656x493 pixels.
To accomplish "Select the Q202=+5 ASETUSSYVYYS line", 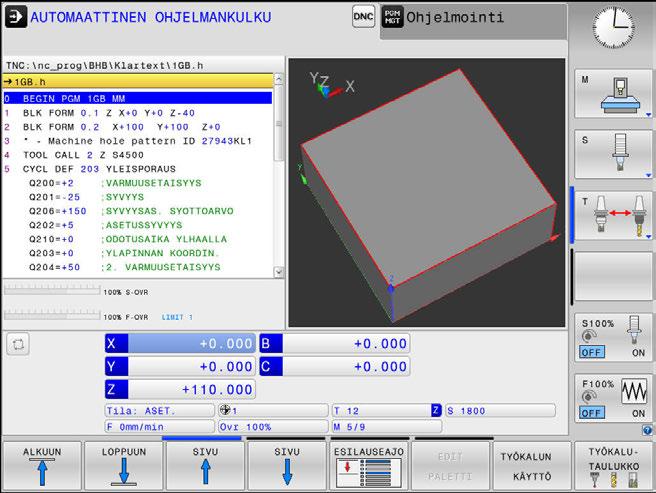I will 138,225.
